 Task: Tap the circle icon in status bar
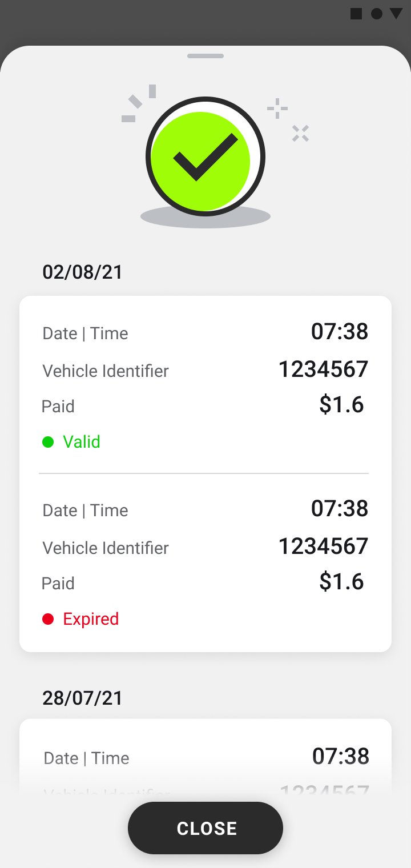377,14
